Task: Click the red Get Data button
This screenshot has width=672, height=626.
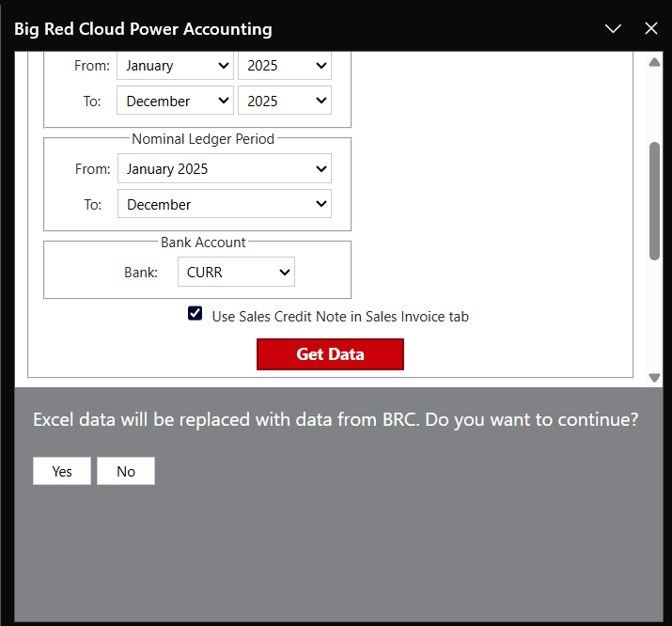Action: [330, 354]
